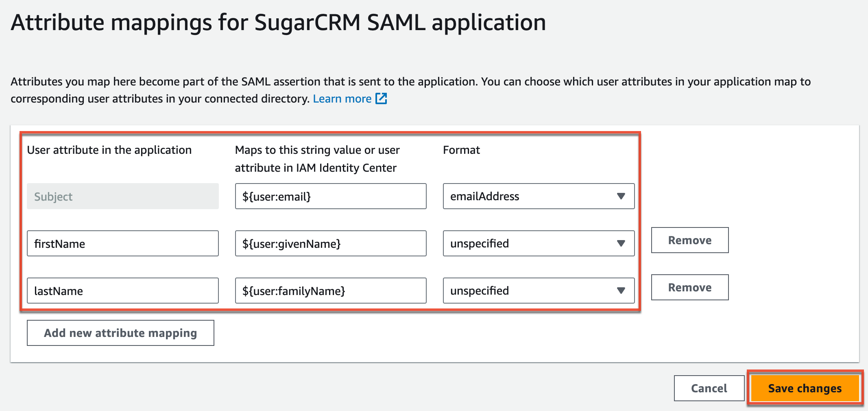Add new attribute mapping
868x411 pixels.
(120, 333)
